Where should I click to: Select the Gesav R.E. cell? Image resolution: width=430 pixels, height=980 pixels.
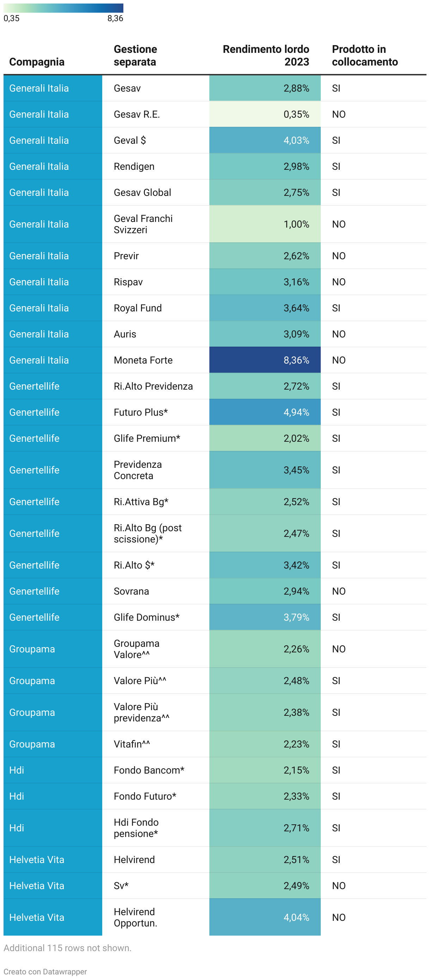click(137, 114)
